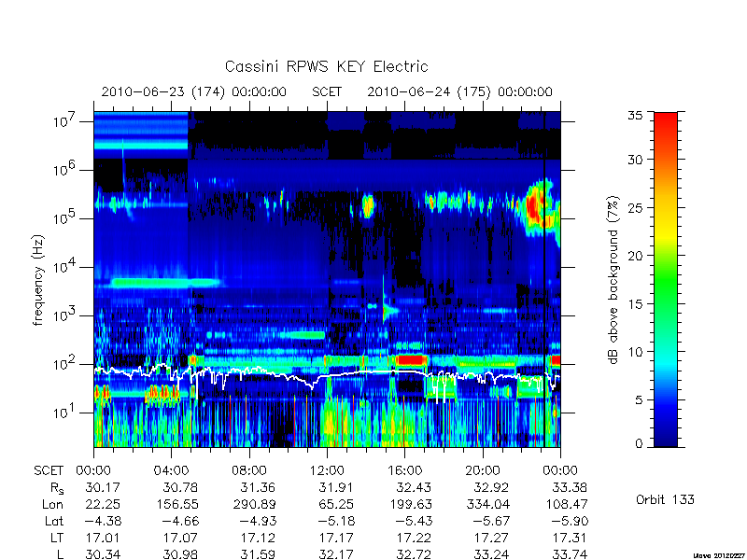
Task: Click the "dB above background (7%)" label
Action: coord(613,280)
